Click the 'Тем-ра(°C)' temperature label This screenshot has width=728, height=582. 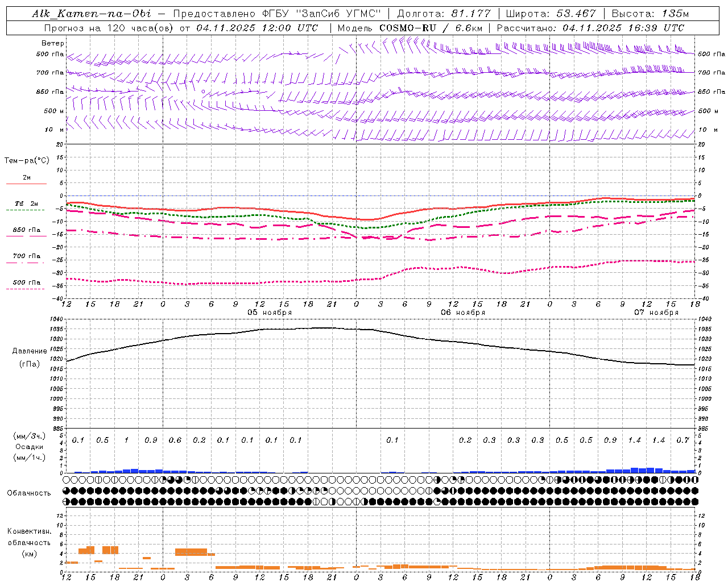pyautogui.click(x=27, y=161)
